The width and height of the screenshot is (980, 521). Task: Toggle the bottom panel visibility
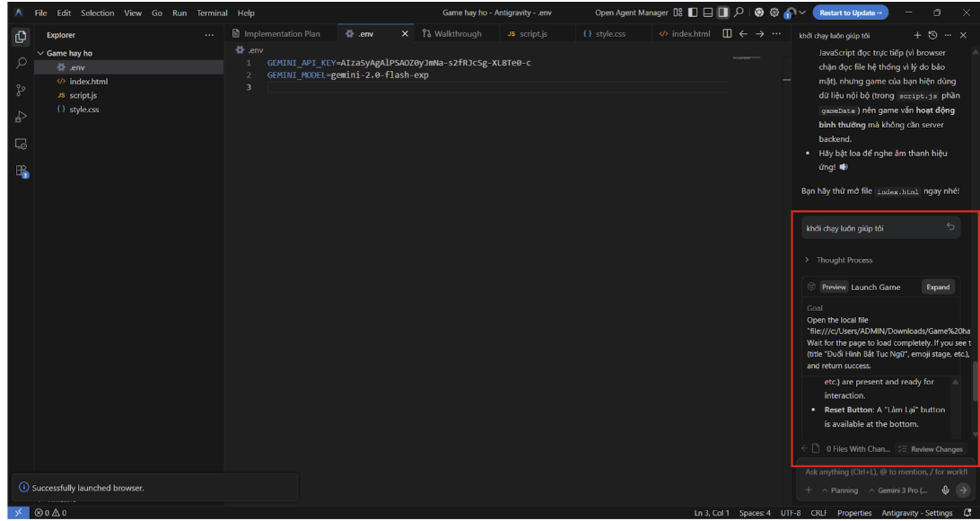point(707,13)
